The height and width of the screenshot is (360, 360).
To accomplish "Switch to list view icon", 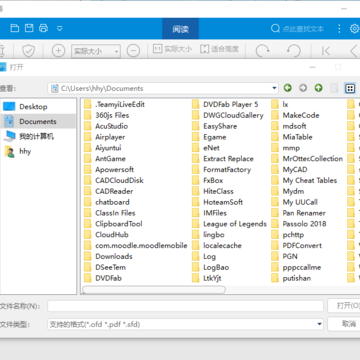I will (x=350, y=88).
